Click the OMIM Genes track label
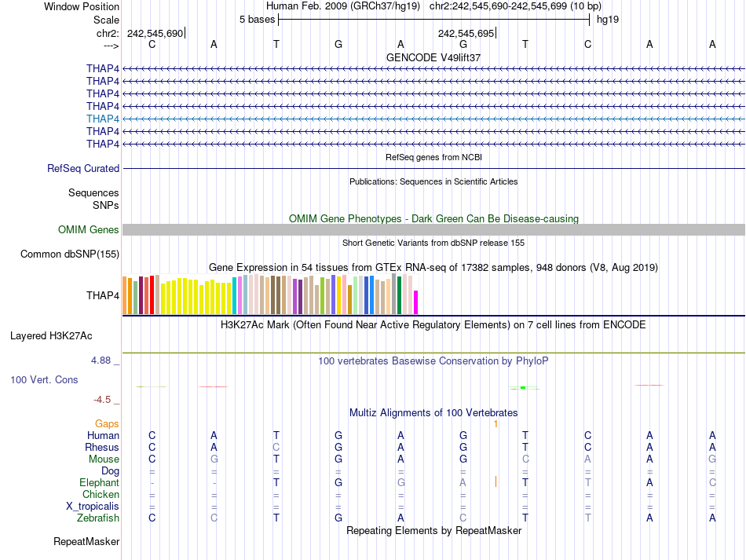 tap(89, 230)
